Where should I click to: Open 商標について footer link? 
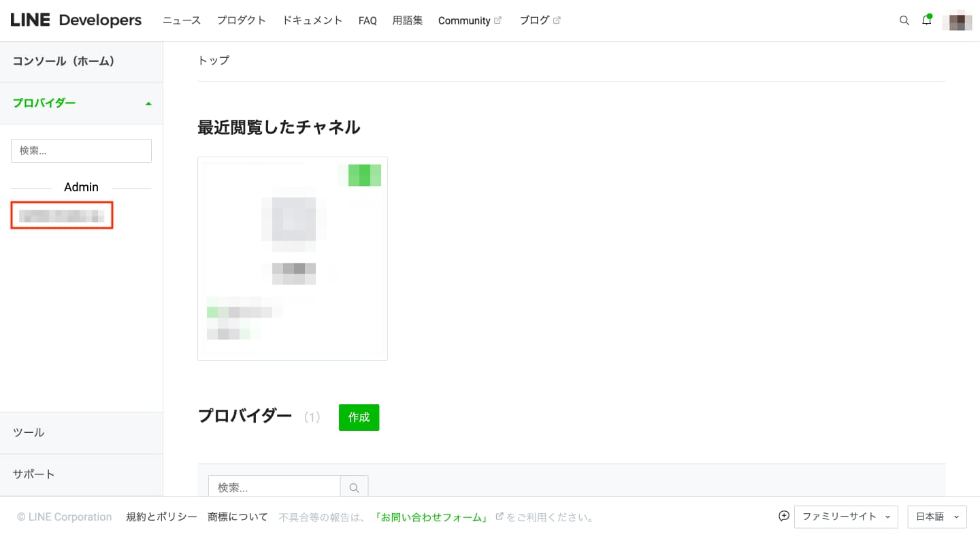(238, 517)
